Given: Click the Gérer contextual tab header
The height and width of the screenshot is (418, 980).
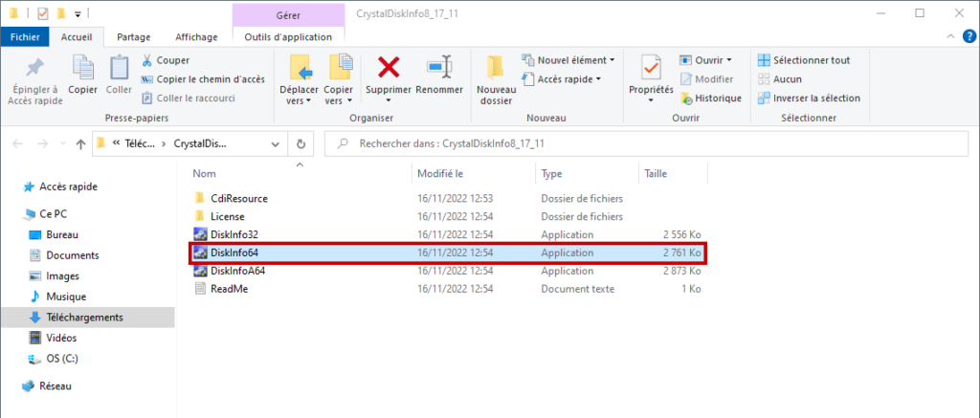Looking at the screenshot, I should coord(288,14).
